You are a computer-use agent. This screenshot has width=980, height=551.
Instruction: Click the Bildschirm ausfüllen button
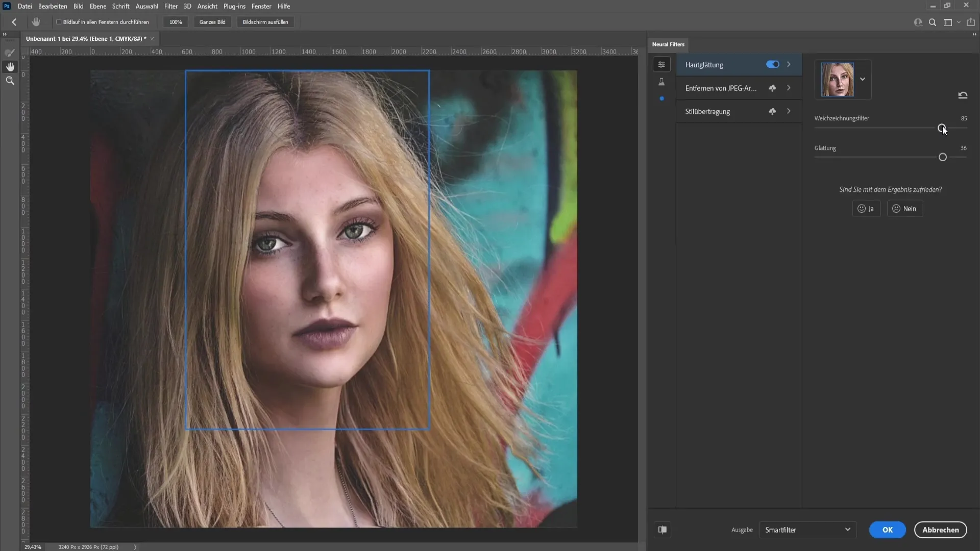(x=265, y=22)
